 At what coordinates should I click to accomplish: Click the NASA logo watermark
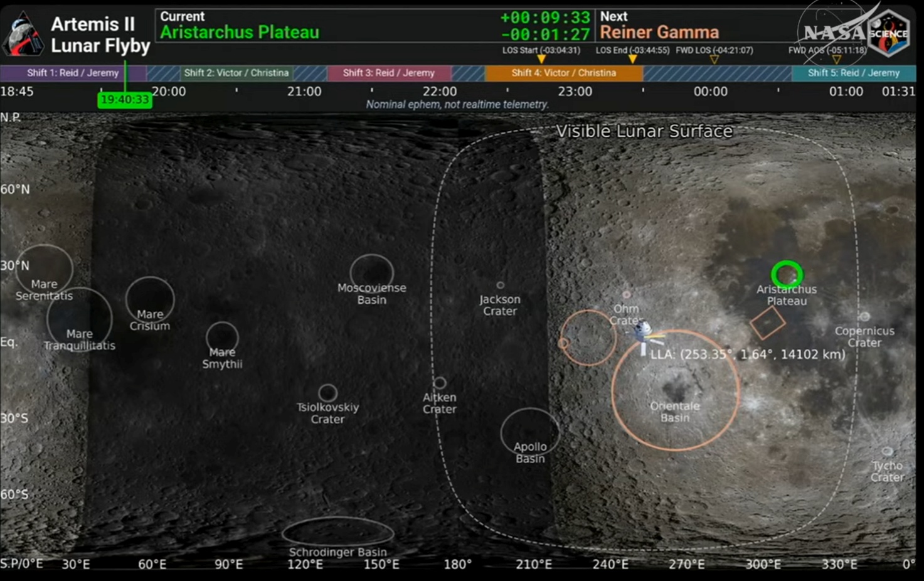pyautogui.click(x=833, y=33)
